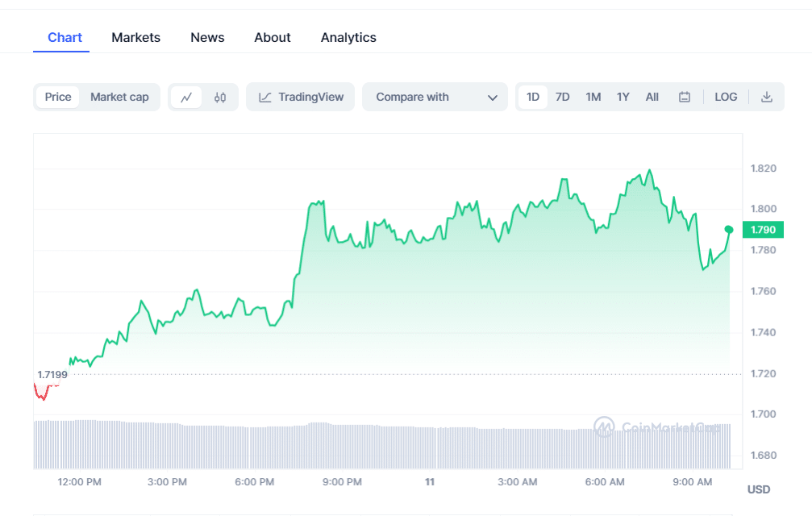The height and width of the screenshot is (516, 812).
Task: Click the 12:00 PM axis label
Action: pos(79,482)
